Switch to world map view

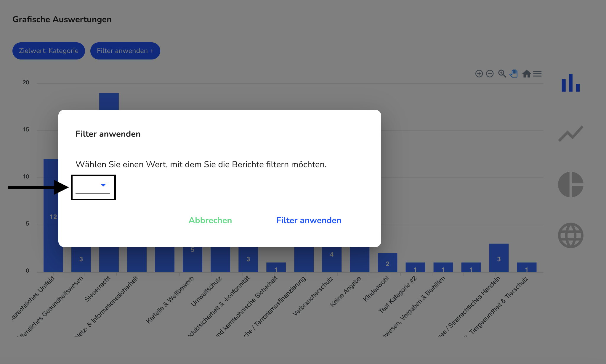pos(570,235)
